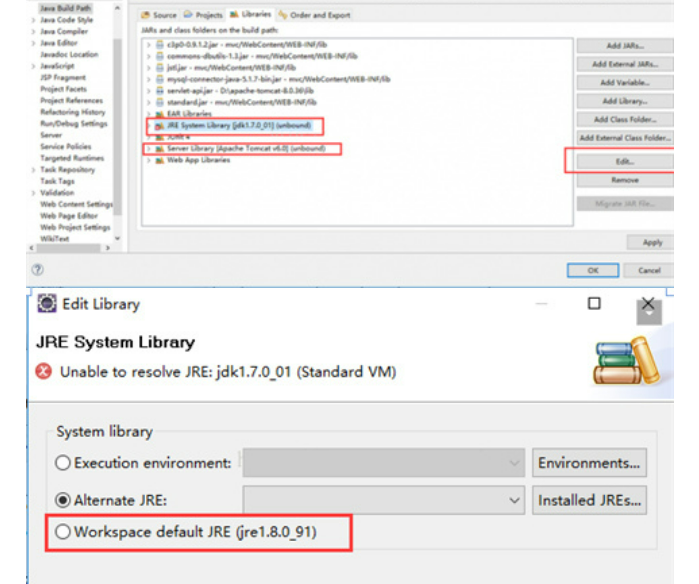Open the Alternate JRE combo box
This screenshot has width=699, height=584.
pyautogui.click(x=384, y=499)
